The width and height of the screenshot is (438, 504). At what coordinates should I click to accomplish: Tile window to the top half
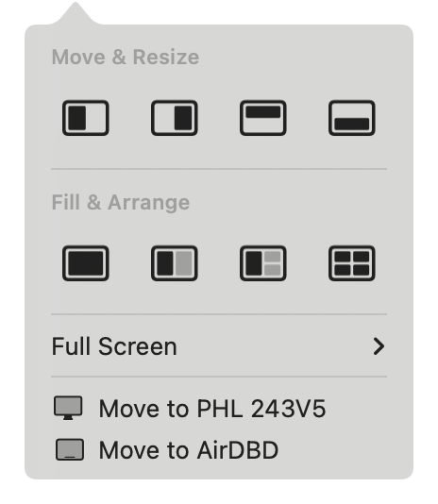(263, 118)
